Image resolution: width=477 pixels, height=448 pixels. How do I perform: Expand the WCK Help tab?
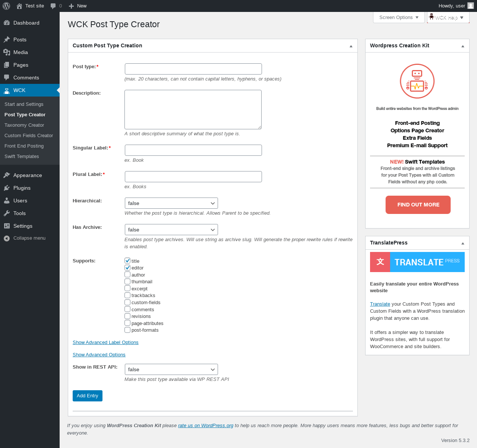(x=448, y=18)
